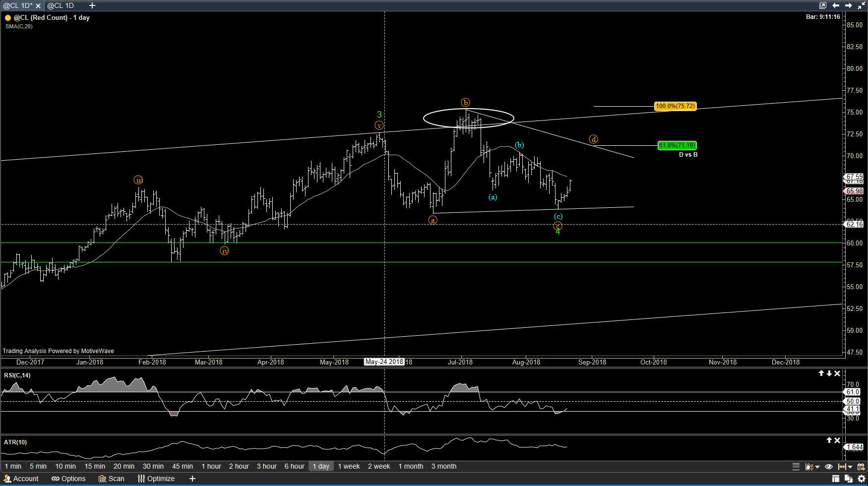Viewport: 868px width, 486px height.
Task: Expand the add study dropdown arrow
Action: click(x=816, y=467)
